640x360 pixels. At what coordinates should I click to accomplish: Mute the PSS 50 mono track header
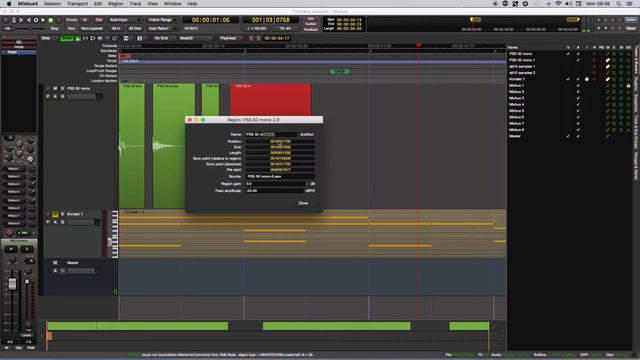click(x=56, y=88)
